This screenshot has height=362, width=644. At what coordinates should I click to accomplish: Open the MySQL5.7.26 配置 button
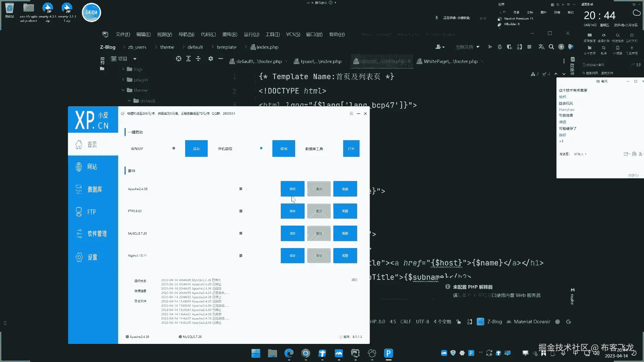point(345,233)
